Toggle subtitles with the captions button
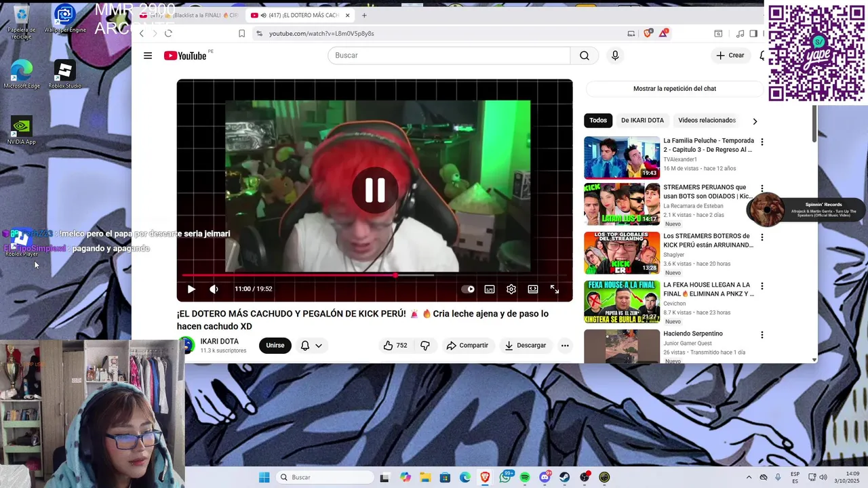 (x=490, y=289)
